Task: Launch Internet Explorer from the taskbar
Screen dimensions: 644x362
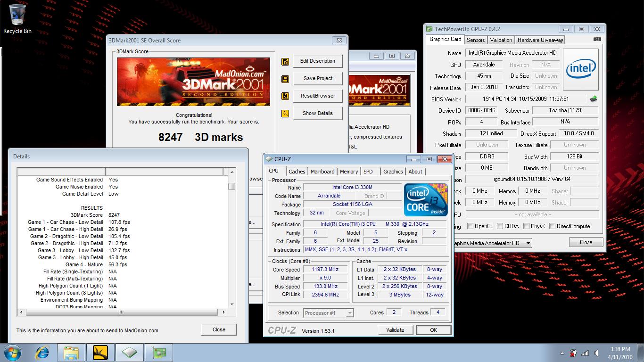Action: pos(42,353)
